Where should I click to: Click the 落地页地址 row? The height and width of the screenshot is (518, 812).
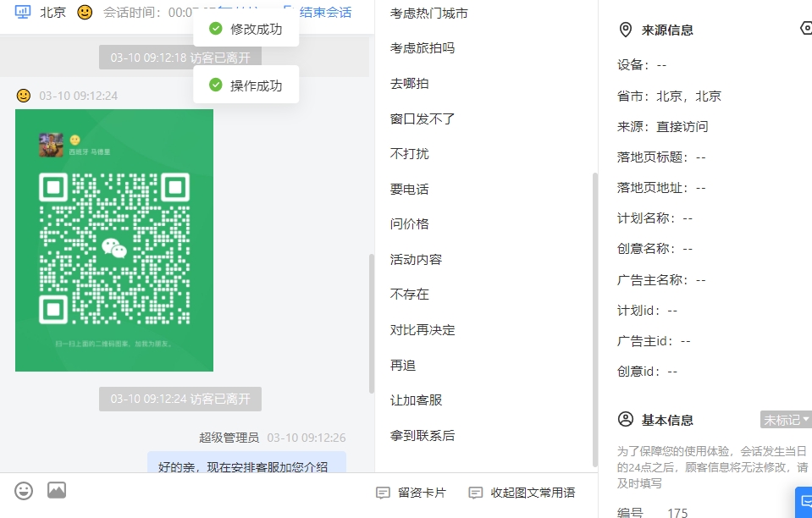661,188
